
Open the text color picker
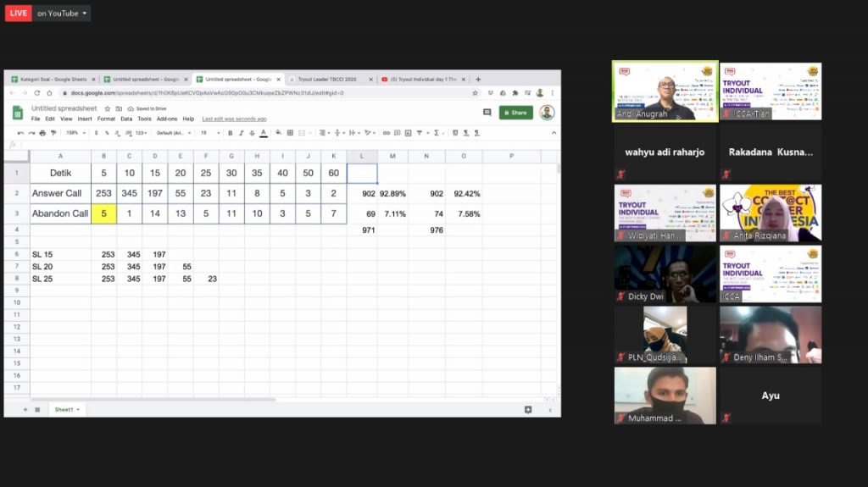point(264,133)
